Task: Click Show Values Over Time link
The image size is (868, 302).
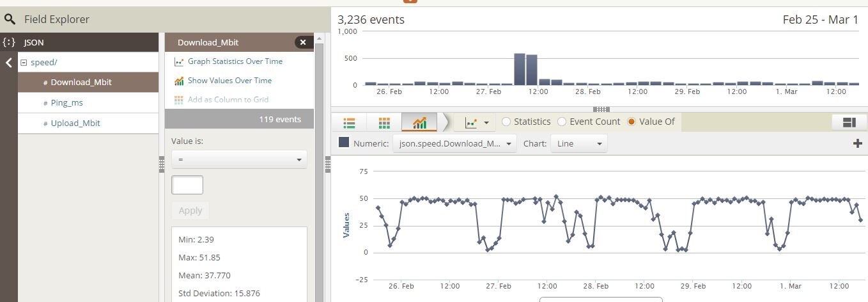Action: coord(229,81)
